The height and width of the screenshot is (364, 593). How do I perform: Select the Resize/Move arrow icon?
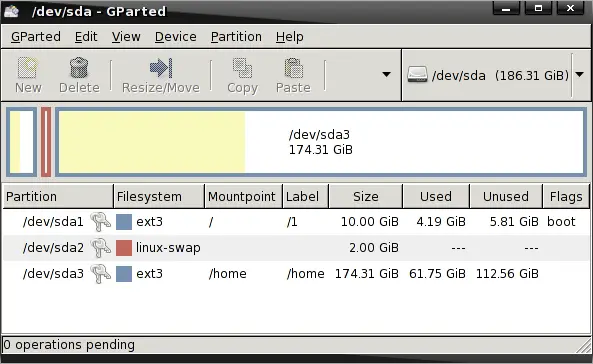coord(161,68)
